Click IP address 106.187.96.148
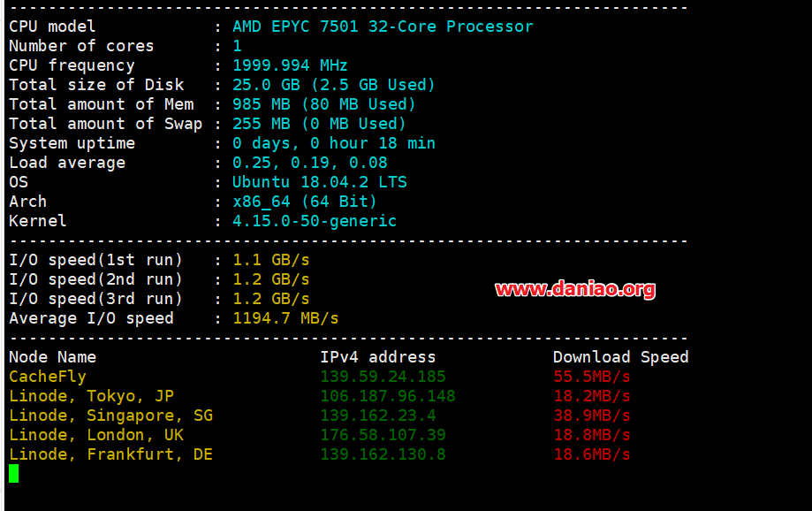The height and width of the screenshot is (511, 812). coord(388,396)
